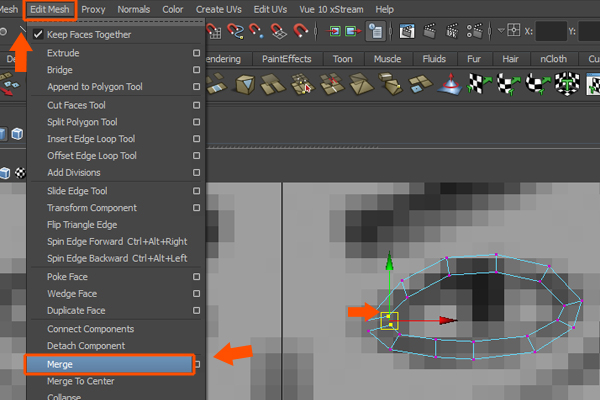Image resolution: width=600 pixels, height=400 pixels.
Task: Click the absolute transform input mode icon
Action: pos(514,30)
